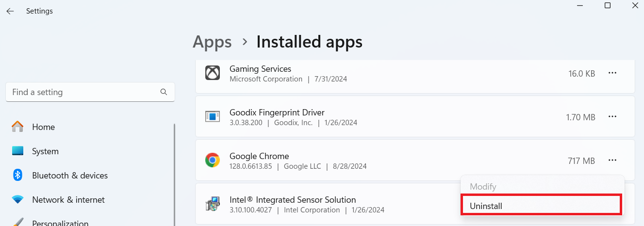Click the Settings window title

tap(39, 11)
